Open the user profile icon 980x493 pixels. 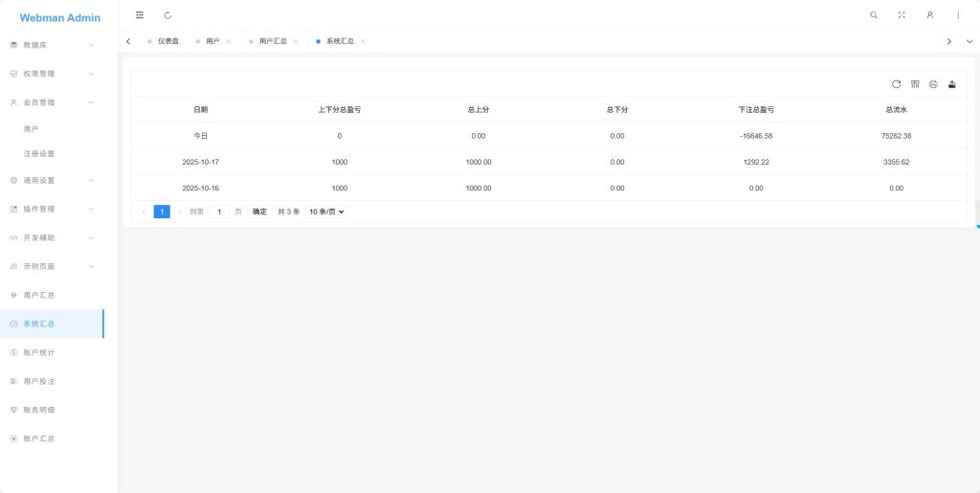tap(930, 15)
